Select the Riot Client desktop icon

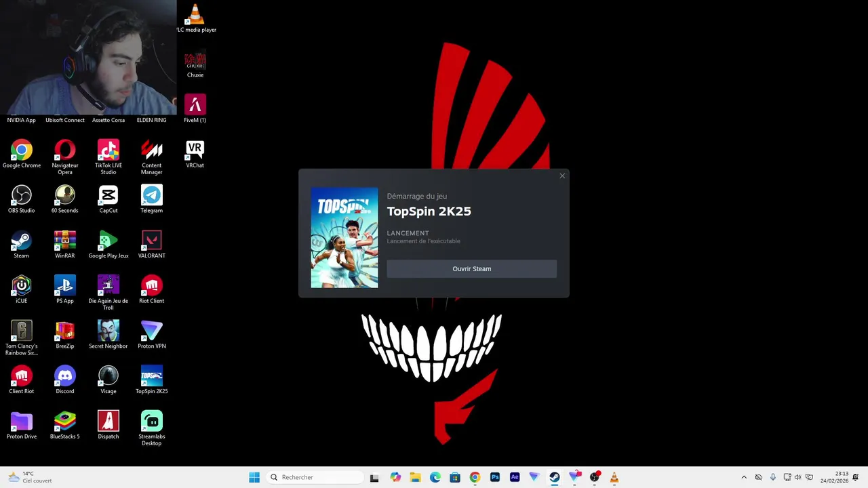[152, 289]
